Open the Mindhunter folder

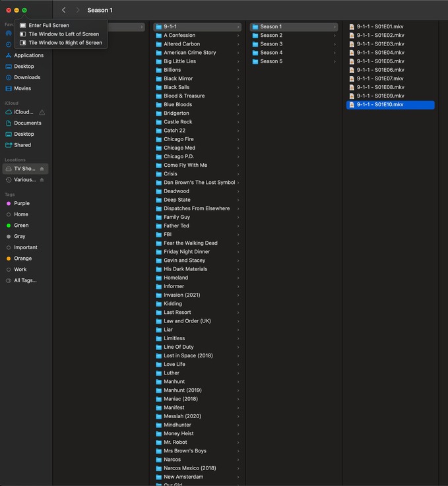[197, 425]
